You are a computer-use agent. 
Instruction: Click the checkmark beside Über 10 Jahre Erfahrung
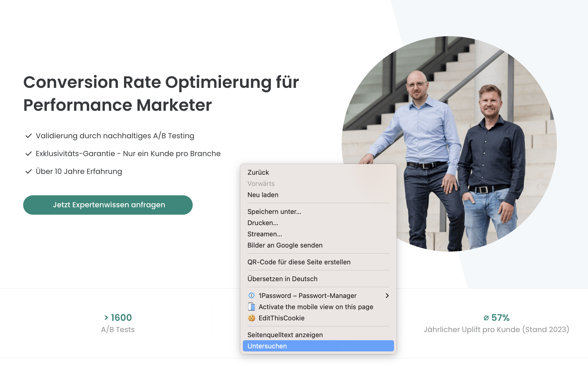click(29, 171)
